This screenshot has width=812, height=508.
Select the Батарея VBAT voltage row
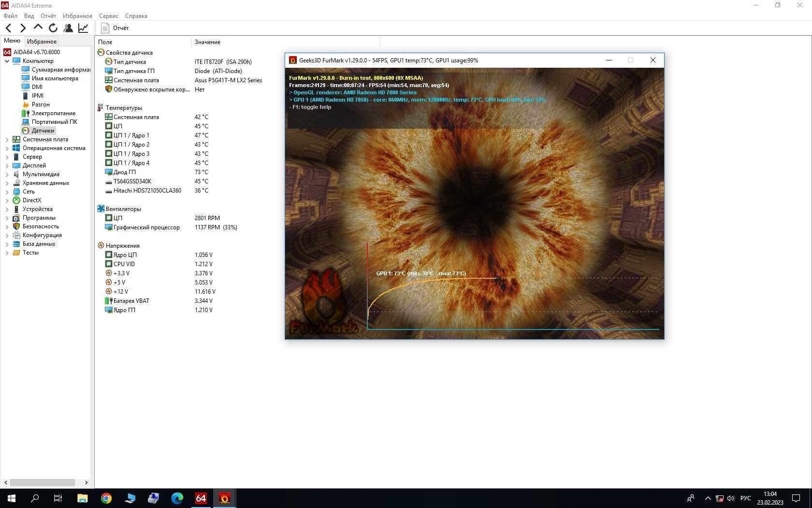click(159, 301)
